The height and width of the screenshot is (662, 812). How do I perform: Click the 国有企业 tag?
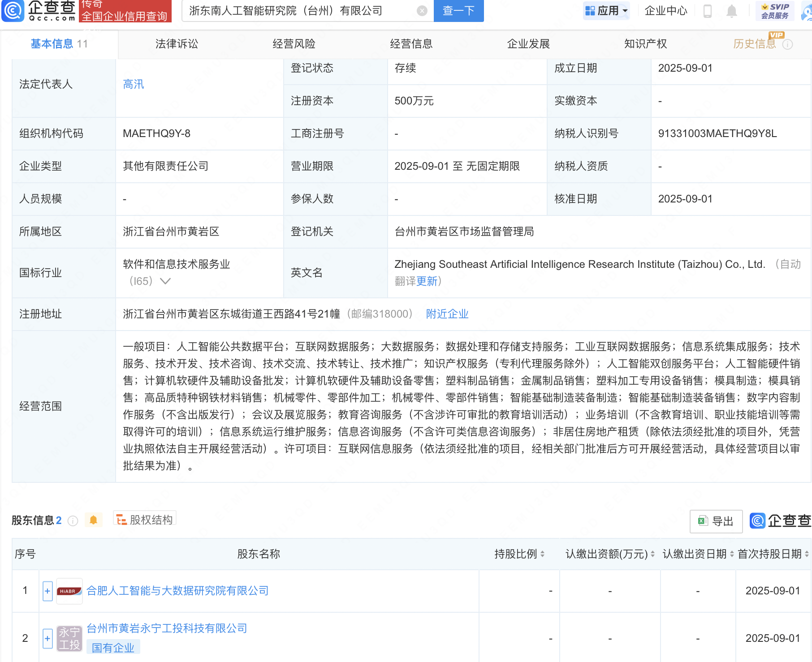click(x=113, y=648)
